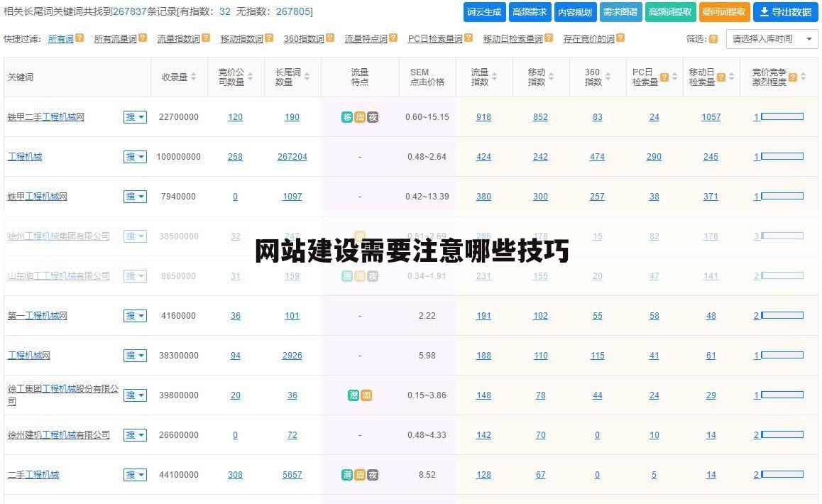Open traffic index 918 link
This screenshot has width=822, height=504.
coord(483,117)
